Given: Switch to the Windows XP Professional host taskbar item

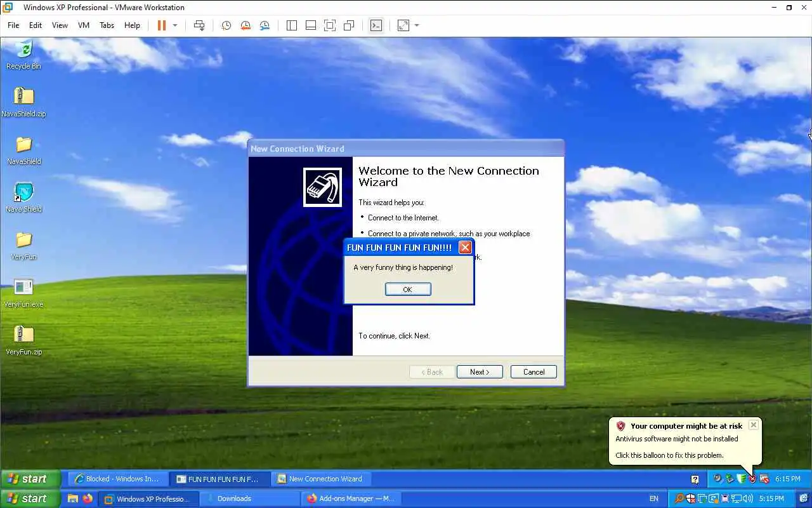Looking at the screenshot, I should 148,498.
